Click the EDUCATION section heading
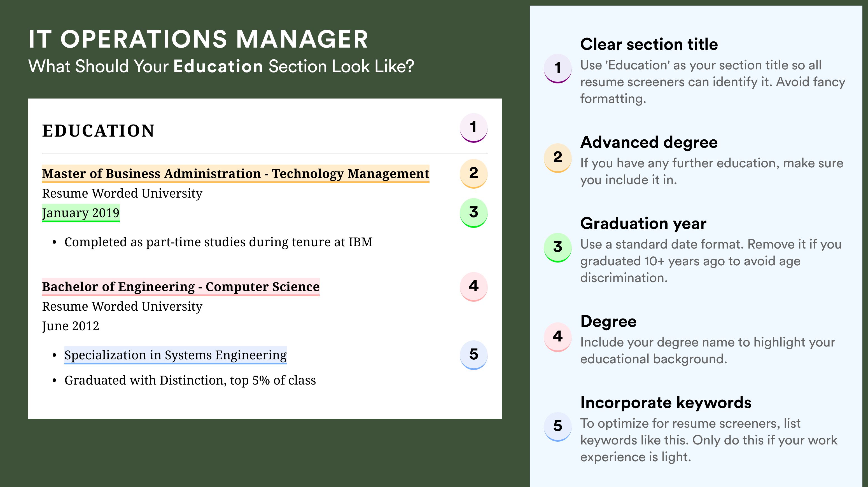The image size is (868, 487). click(98, 131)
